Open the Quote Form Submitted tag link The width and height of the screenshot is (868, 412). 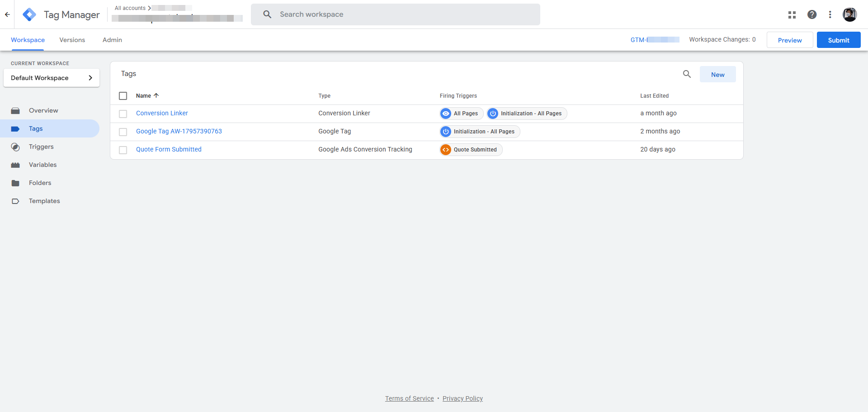[169, 149]
